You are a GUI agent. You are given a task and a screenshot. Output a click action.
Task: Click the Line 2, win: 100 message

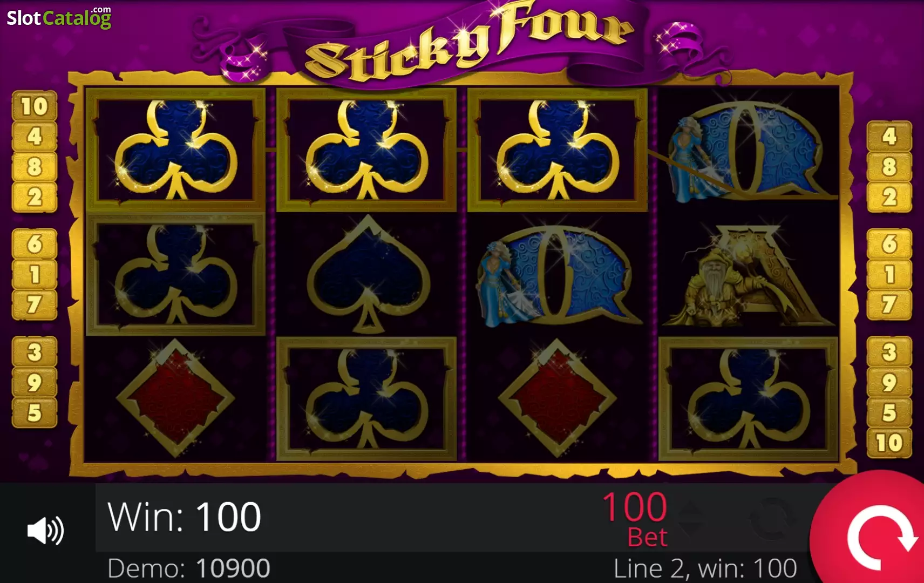click(x=705, y=568)
